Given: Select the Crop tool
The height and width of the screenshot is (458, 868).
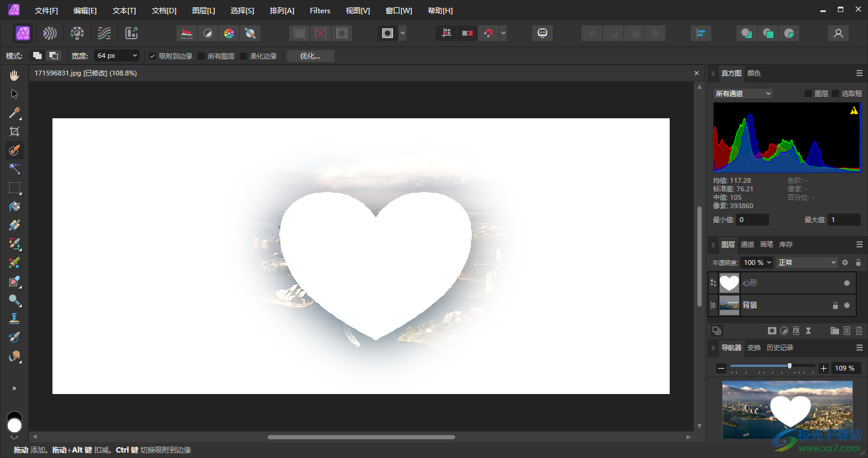Looking at the screenshot, I should pyautogui.click(x=14, y=132).
